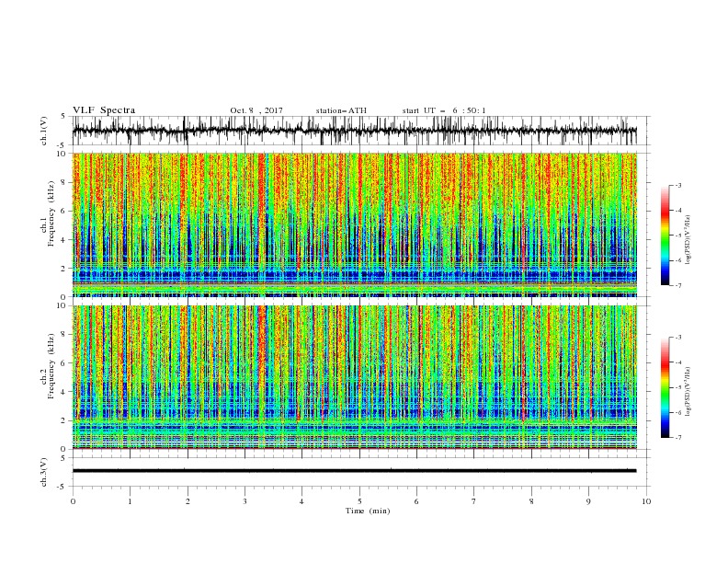This screenshot has height=563, width=728.
Task: Click the "5" tick on the Time axis
Action: click(x=359, y=501)
